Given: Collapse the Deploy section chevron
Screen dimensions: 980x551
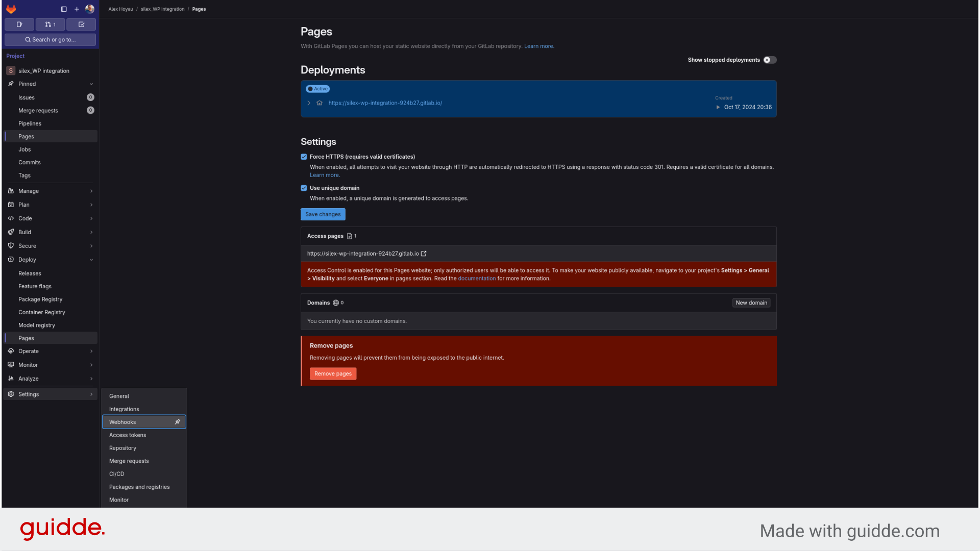Looking at the screenshot, I should tap(91, 260).
